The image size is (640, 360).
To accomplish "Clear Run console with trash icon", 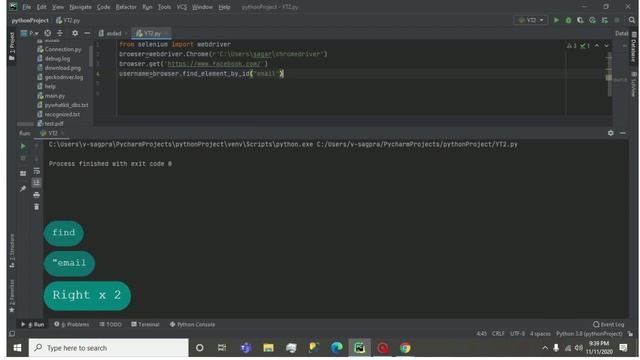I will (x=36, y=207).
